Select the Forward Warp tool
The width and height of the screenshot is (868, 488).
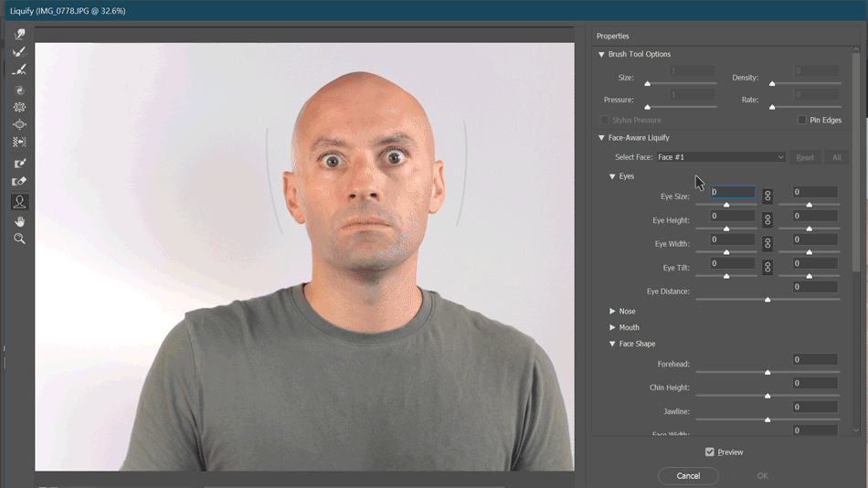19,35
